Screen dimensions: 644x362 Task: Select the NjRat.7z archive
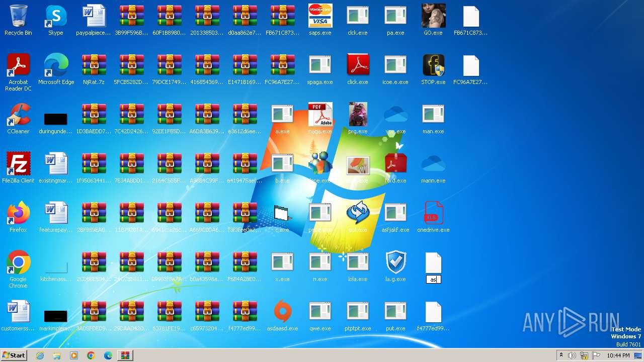94,69
